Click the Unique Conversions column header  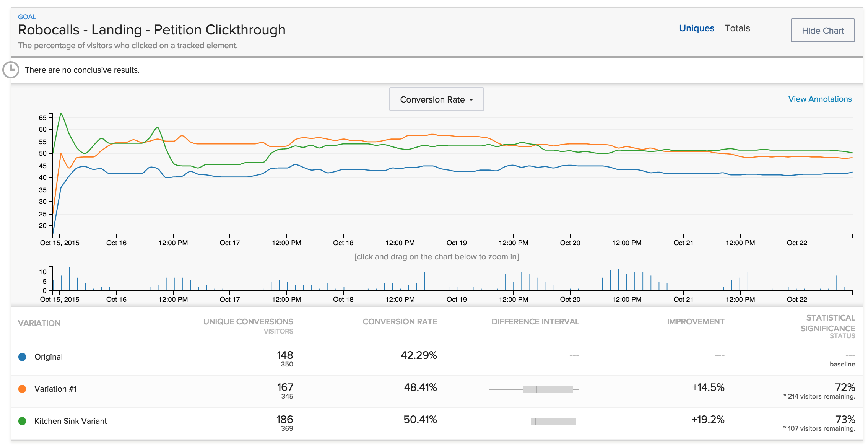click(248, 322)
